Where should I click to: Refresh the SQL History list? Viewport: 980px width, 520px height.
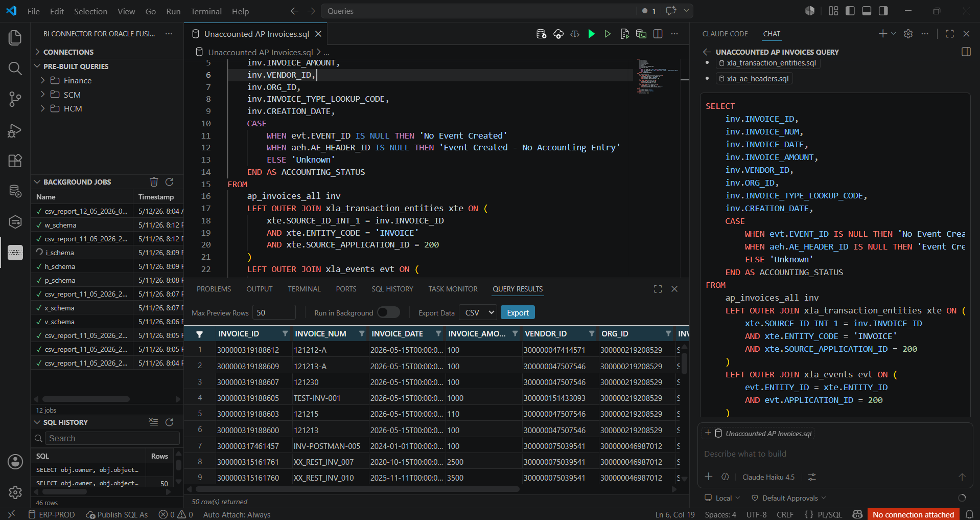169,422
